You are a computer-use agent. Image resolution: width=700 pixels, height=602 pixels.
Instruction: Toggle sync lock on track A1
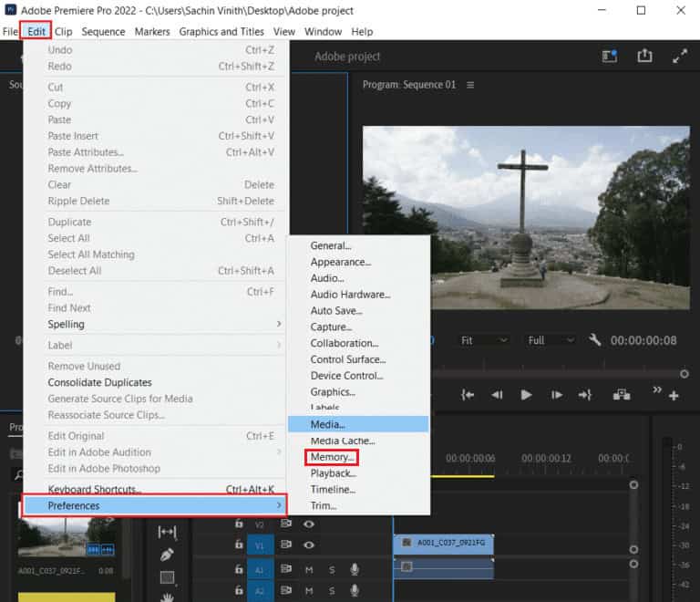click(x=285, y=569)
